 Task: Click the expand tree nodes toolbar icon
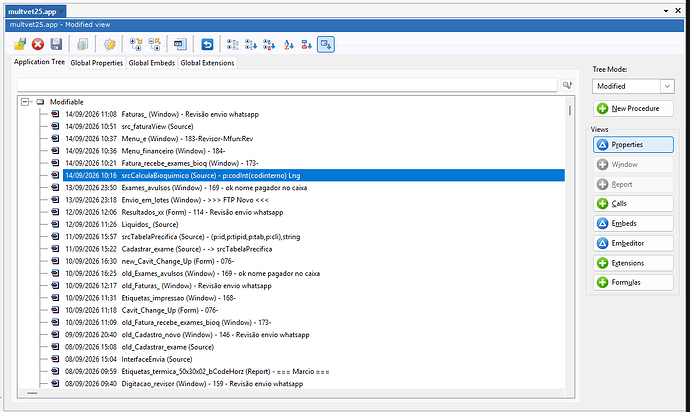136,44
